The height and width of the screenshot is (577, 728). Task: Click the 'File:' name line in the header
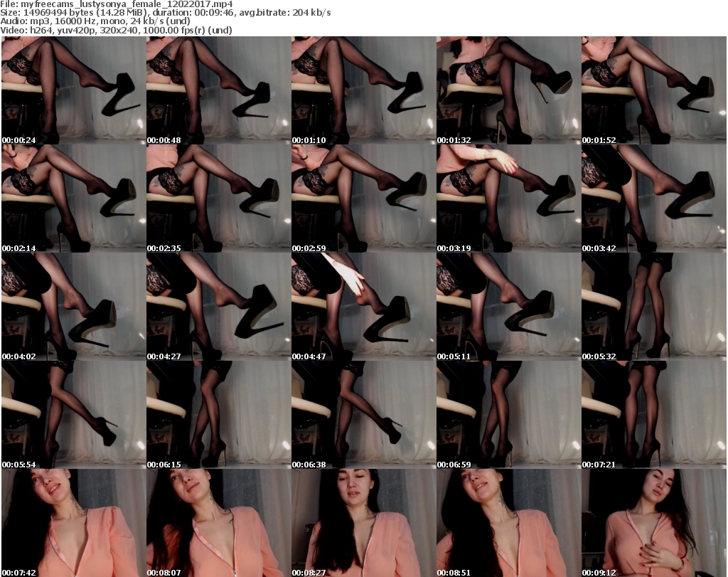point(117,4)
